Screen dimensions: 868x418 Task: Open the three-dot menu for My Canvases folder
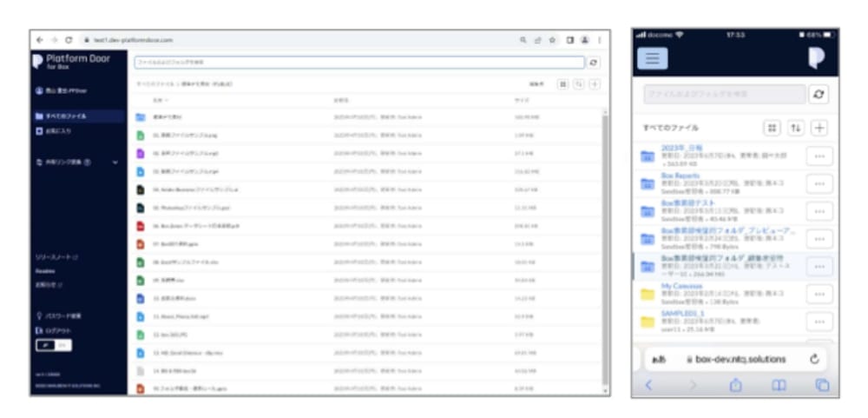click(x=819, y=294)
